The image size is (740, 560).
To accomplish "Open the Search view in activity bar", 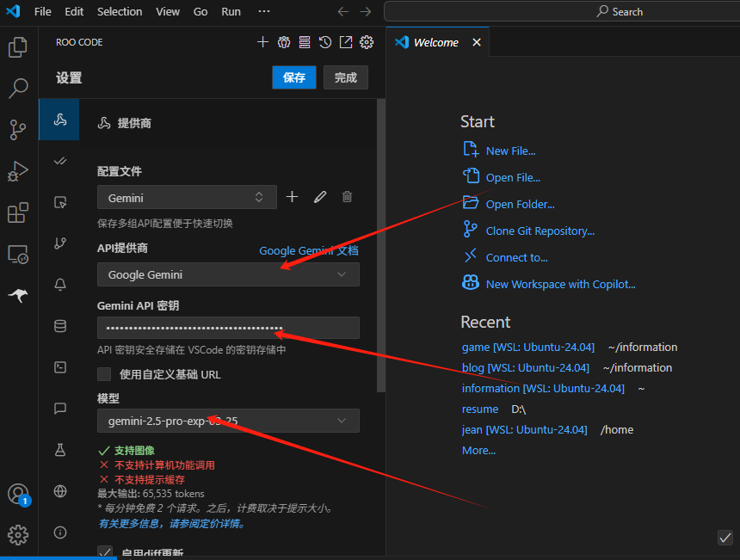I will pos(18,89).
